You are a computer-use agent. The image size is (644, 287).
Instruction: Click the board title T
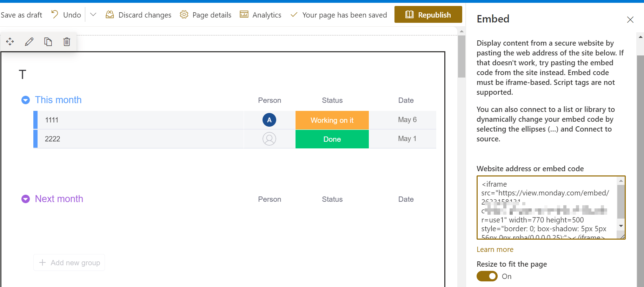click(x=22, y=74)
